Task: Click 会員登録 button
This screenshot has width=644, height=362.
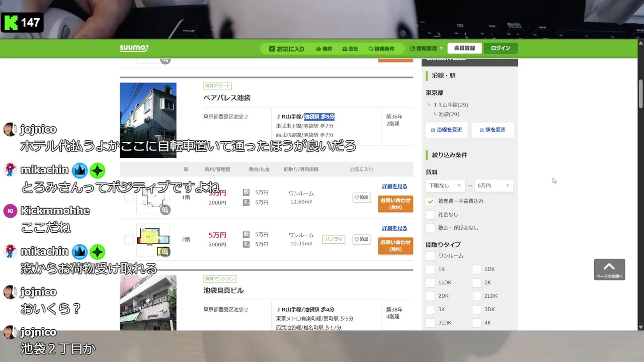Action: pyautogui.click(x=464, y=48)
